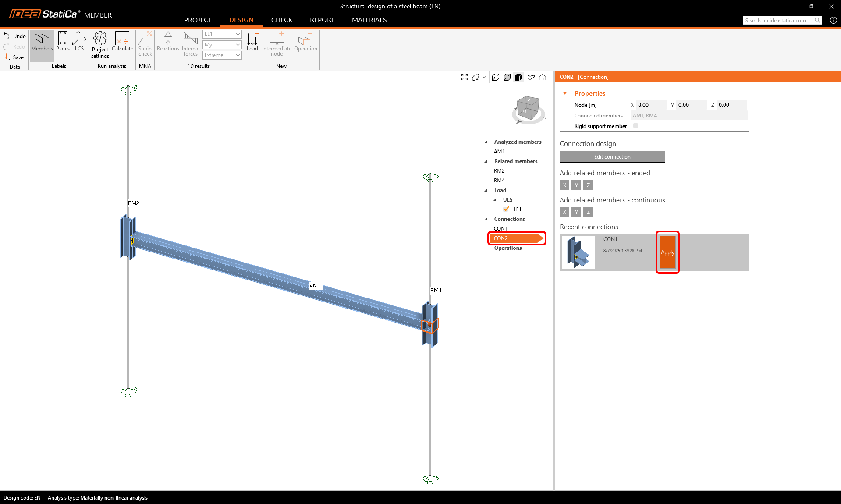This screenshot has width=841, height=504.
Task: Collapse the Properties section
Action: click(565, 93)
